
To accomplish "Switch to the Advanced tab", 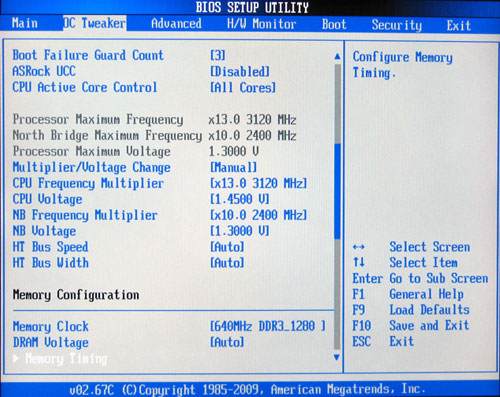I will (176, 24).
